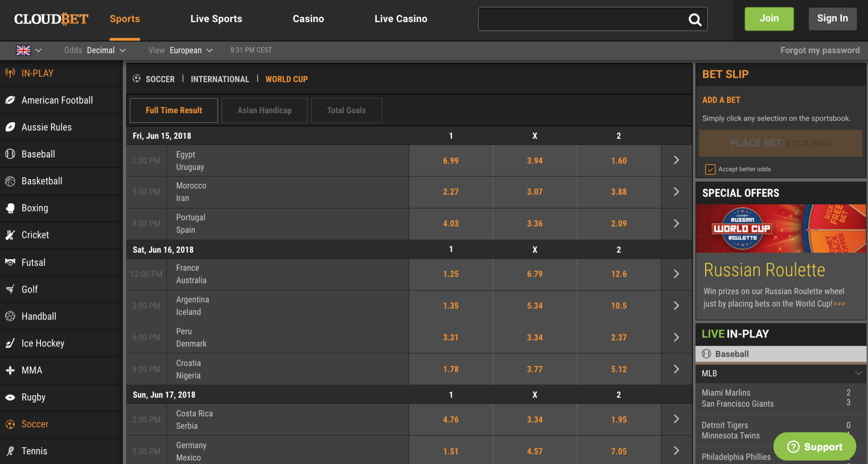Viewport: 868px width, 464px height.
Task: Open the Tennis racket icon
Action: 10,451
